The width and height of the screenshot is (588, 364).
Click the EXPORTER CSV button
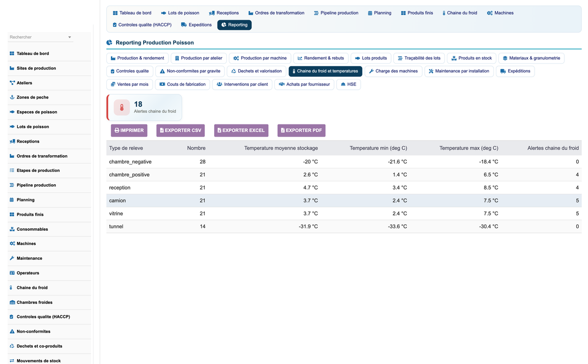click(180, 130)
